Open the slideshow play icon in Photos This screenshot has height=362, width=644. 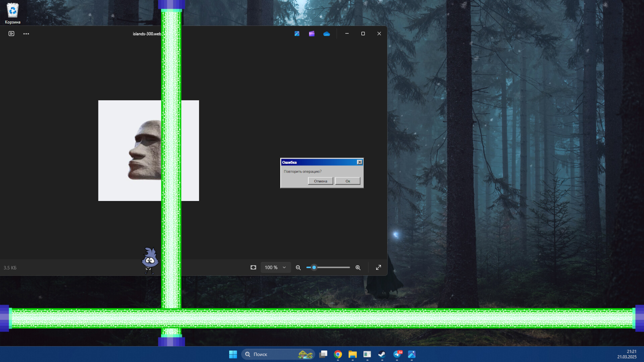tap(11, 34)
